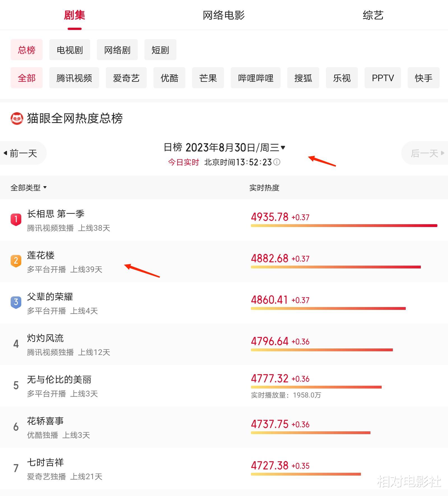The width and height of the screenshot is (448, 496).
Task: Click the red rank 1 badge
Action: tap(16, 219)
